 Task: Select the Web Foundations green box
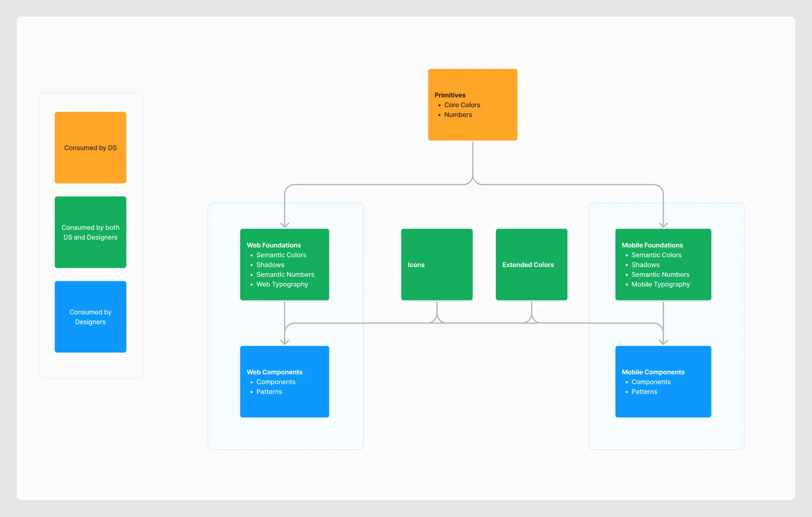[x=285, y=265]
